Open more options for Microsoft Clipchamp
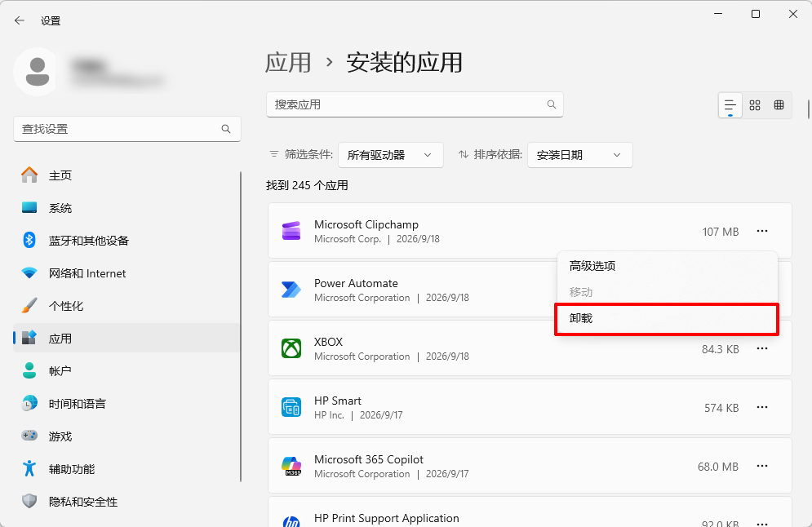This screenshot has width=812, height=527. (761, 231)
